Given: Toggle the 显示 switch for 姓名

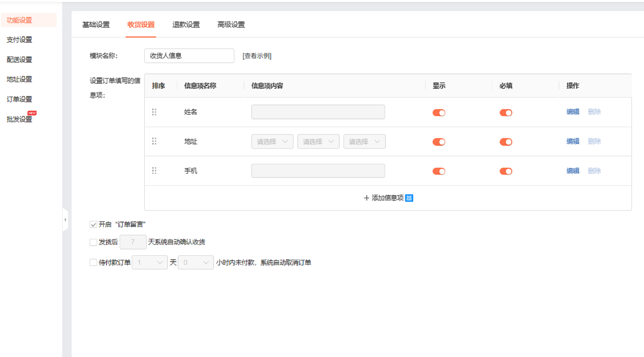Looking at the screenshot, I should [439, 113].
